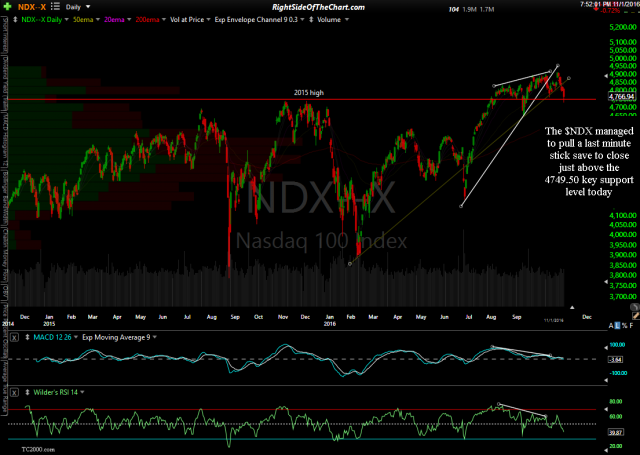Viewport: 640px width, 455px height.
Task: Click RightSideOfTheChart.com title text
Action: [318, 7]
